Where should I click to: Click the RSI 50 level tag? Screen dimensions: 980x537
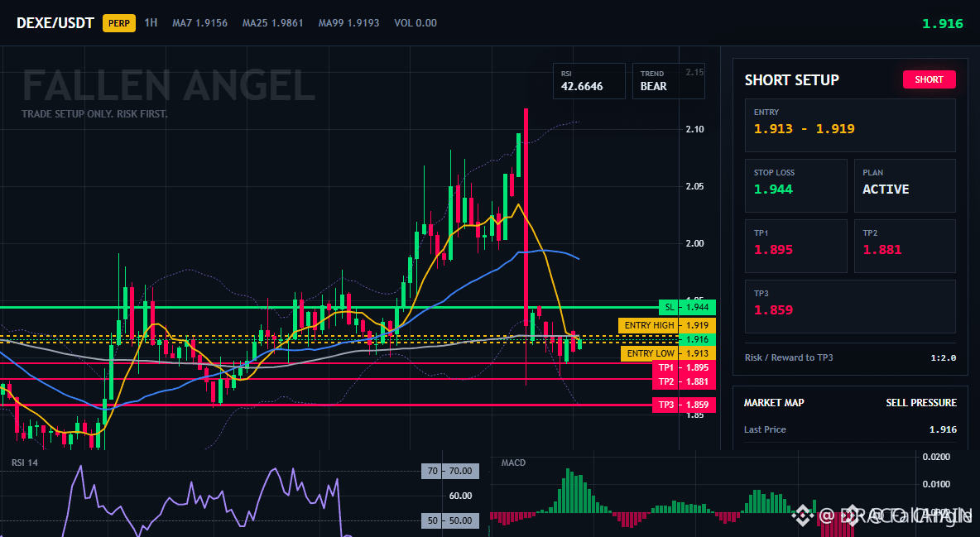pos(450,520)
